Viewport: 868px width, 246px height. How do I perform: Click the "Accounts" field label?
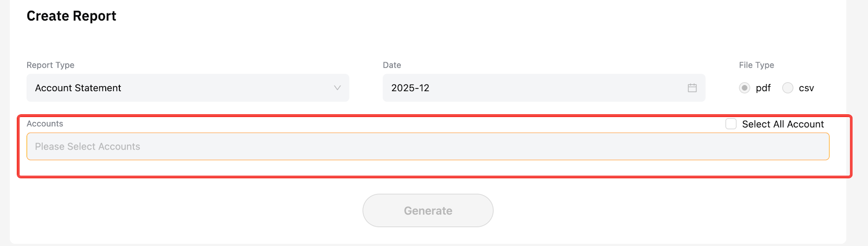point(45,124)
